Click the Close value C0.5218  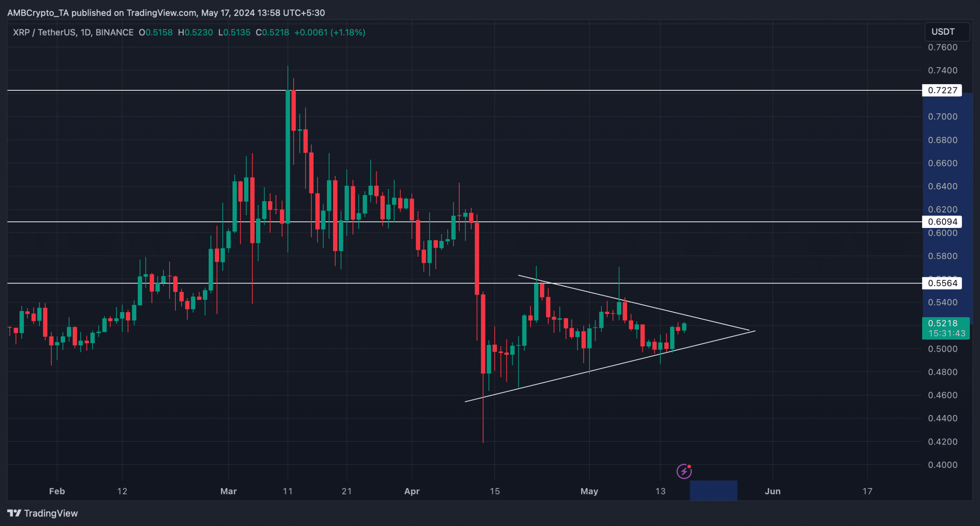(273, 33)
